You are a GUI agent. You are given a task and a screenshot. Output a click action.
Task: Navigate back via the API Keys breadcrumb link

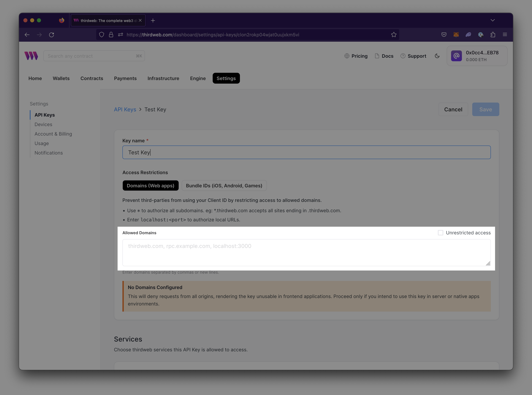point(125,109)
